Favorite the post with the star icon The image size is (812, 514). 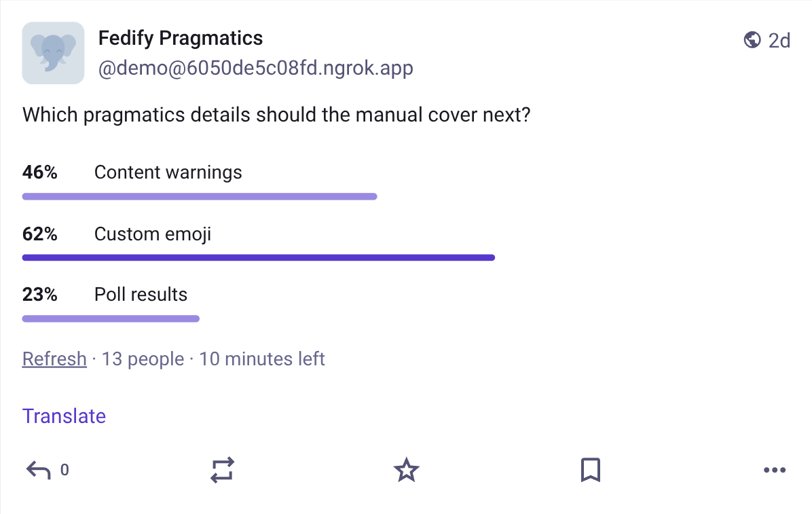point(405,469)
